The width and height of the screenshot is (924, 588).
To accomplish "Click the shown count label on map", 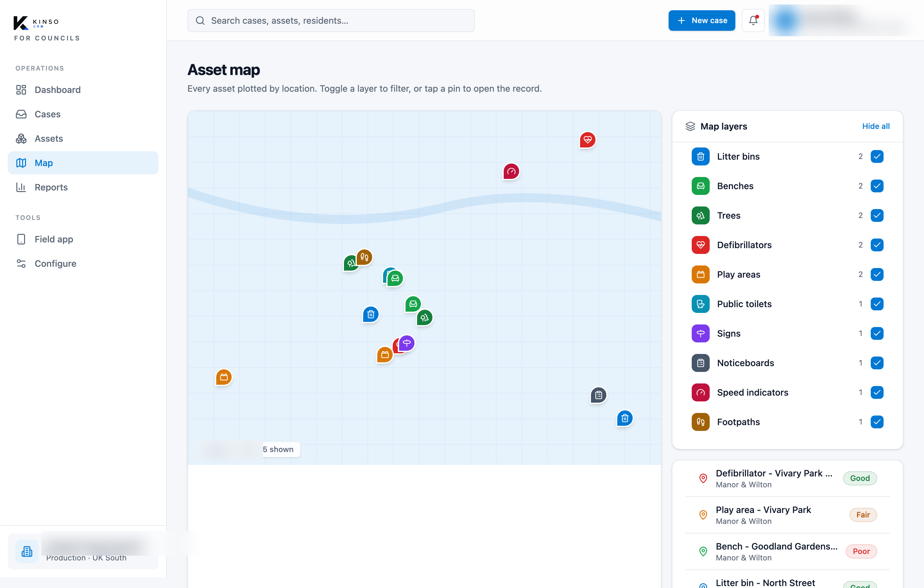I will pos(278,449).
